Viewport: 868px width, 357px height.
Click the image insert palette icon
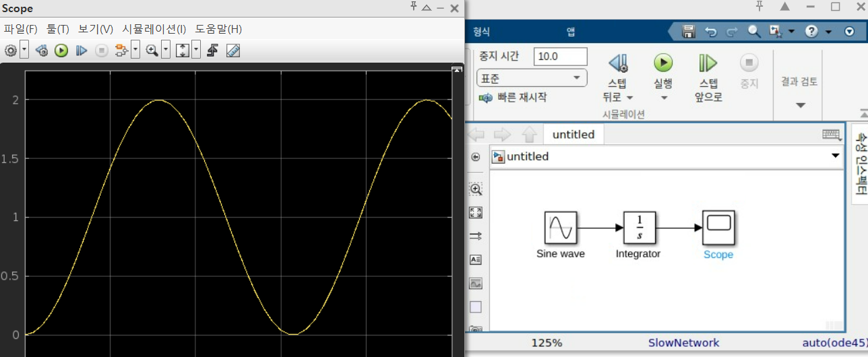[476, 284]
